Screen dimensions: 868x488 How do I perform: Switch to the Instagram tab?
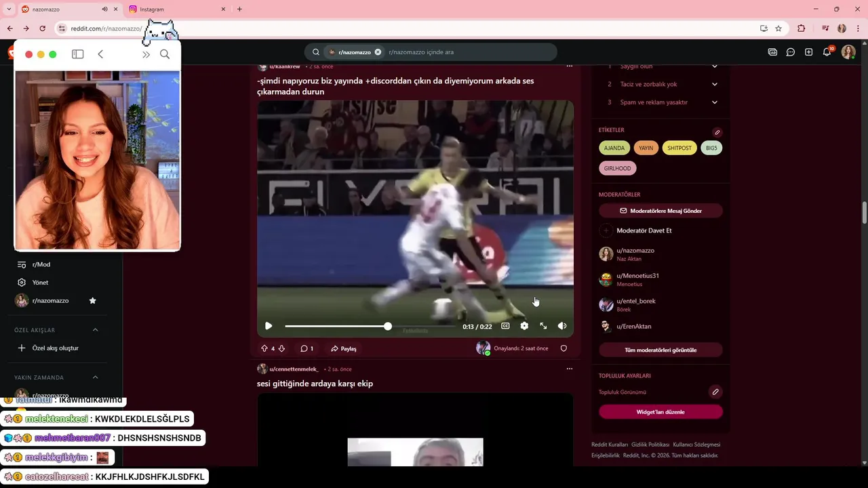tap(178, 9)
